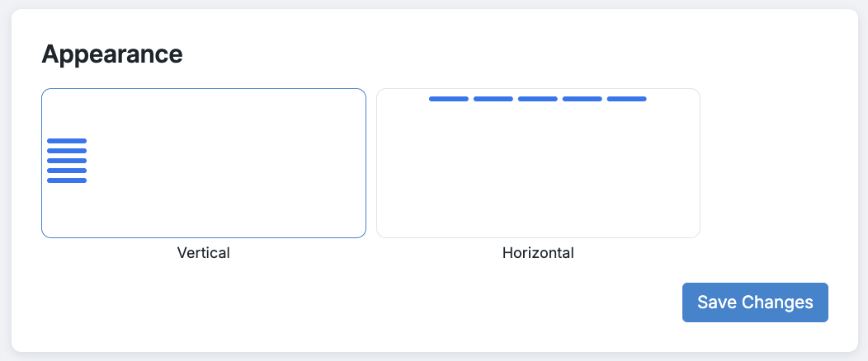
Task: Click the leftmost bar in Horizontal preview
Action: pyautogui.click(x=449, y=99)
